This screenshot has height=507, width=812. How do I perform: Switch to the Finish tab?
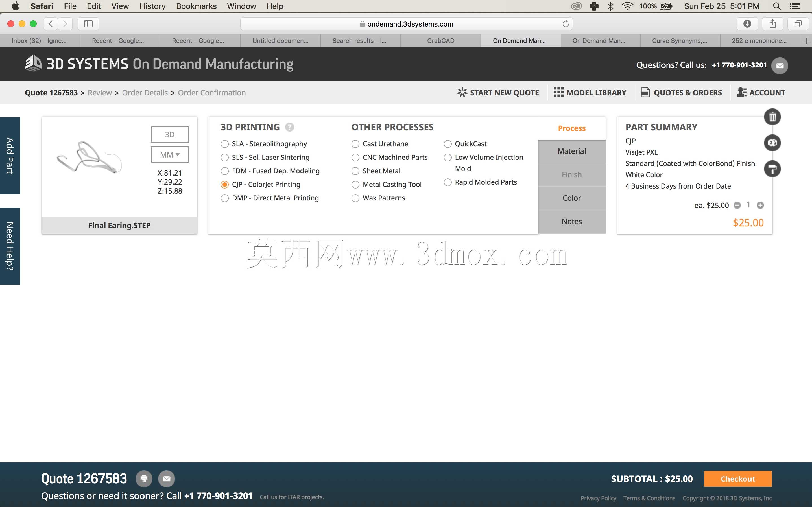572,175
